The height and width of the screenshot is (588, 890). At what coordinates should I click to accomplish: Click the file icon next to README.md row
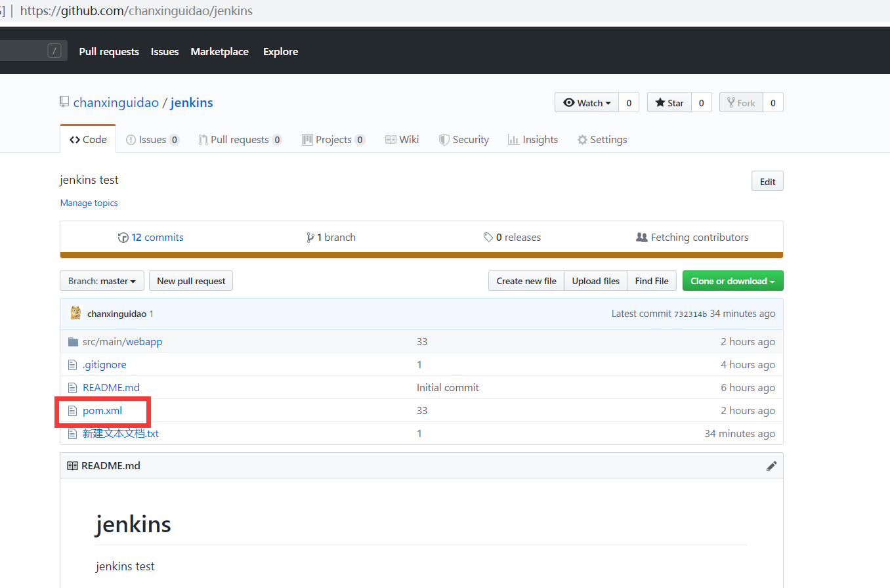(73, 388)
